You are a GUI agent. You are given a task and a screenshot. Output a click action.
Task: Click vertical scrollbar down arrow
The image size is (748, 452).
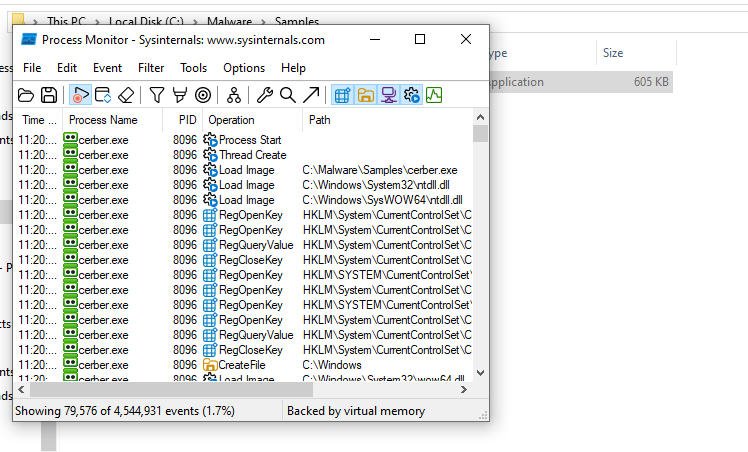pyautogui.click(x=480, y=373)
